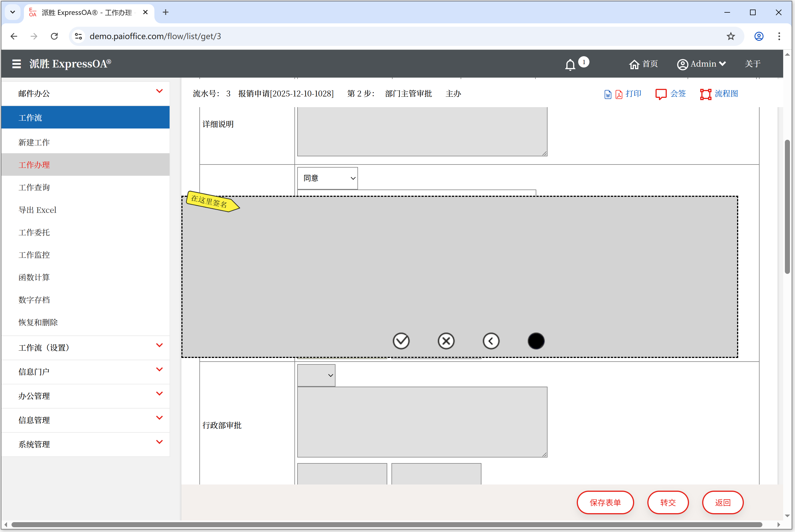Confirm signature with the checkmark icon
The image size is (795, 532).
[x=401, y=341]
